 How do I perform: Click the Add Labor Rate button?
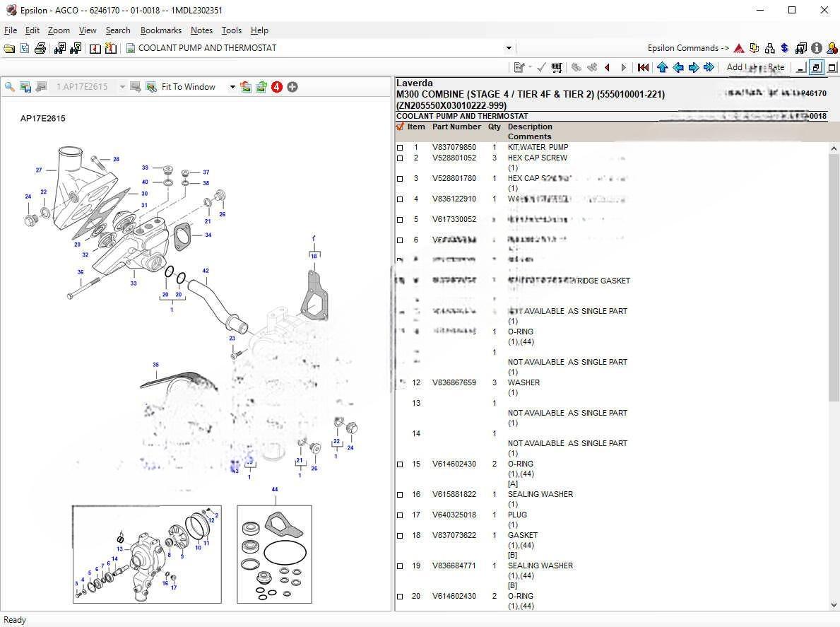[x=755, y=67]
